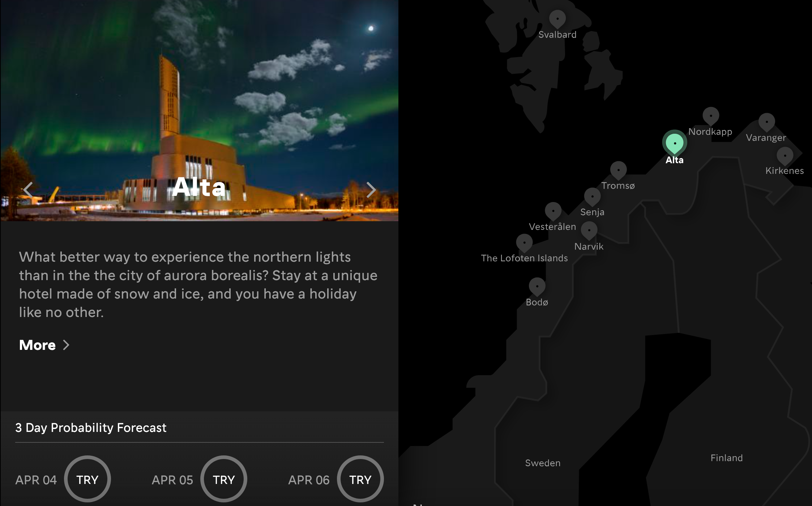Select the Varanger map pin

(x=766, y=122)
